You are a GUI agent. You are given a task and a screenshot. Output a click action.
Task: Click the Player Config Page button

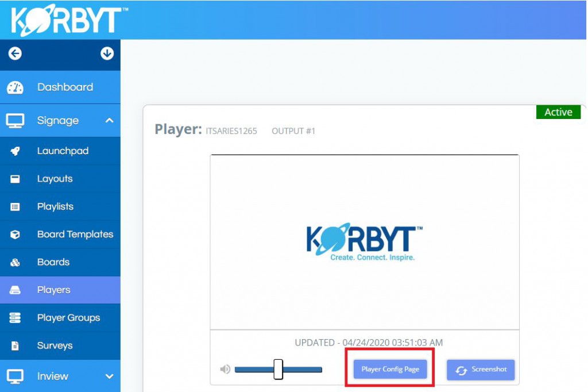[x=390, y=370]
